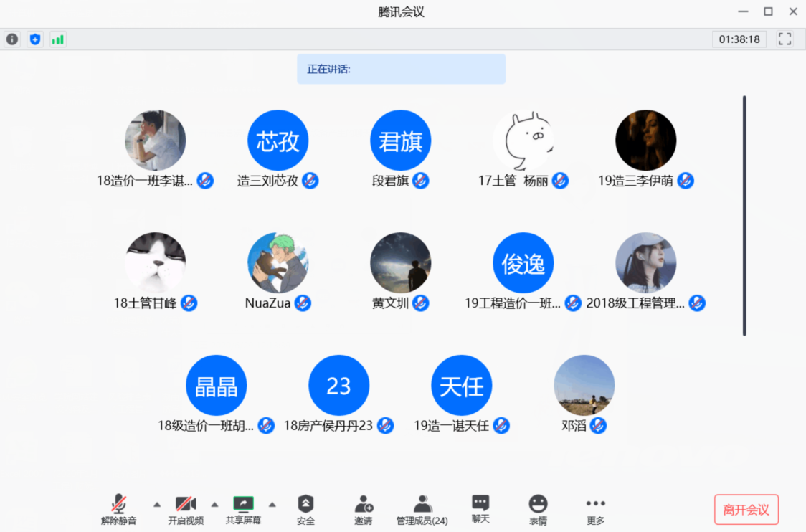The image size is (806, 532).
Task: Open the 聊天 chat panel
Action: tap(480, 509)
